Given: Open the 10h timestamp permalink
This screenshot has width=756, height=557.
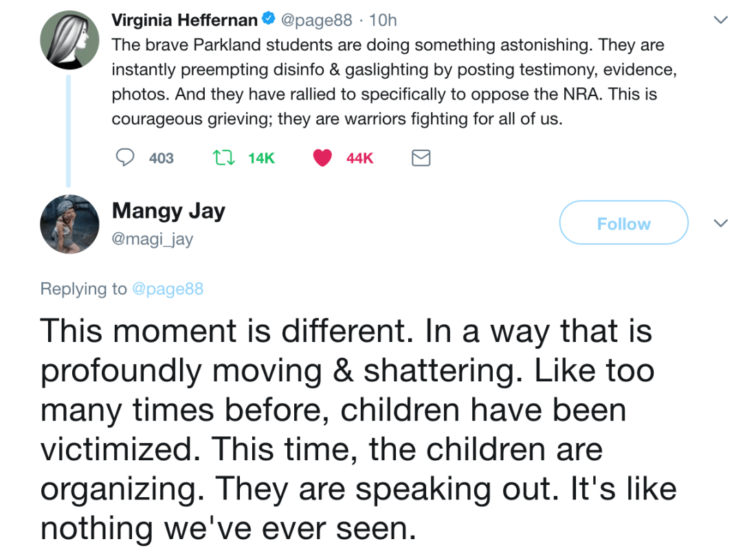Looking at the screenshot, I should pyautogui.click(x=383, y=21).
